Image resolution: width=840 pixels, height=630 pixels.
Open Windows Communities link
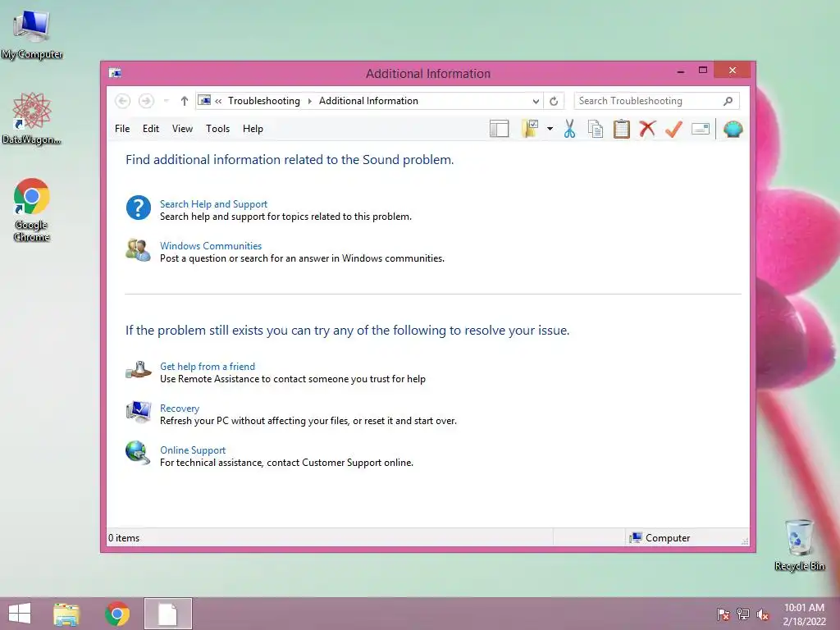point(211,246)
